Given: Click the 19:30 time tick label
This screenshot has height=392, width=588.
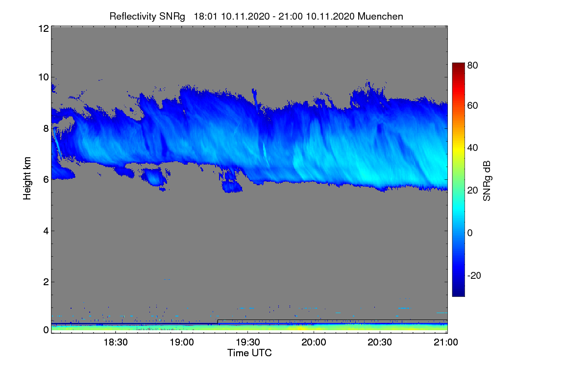Looking at the screenshot, I should point(248,343).
